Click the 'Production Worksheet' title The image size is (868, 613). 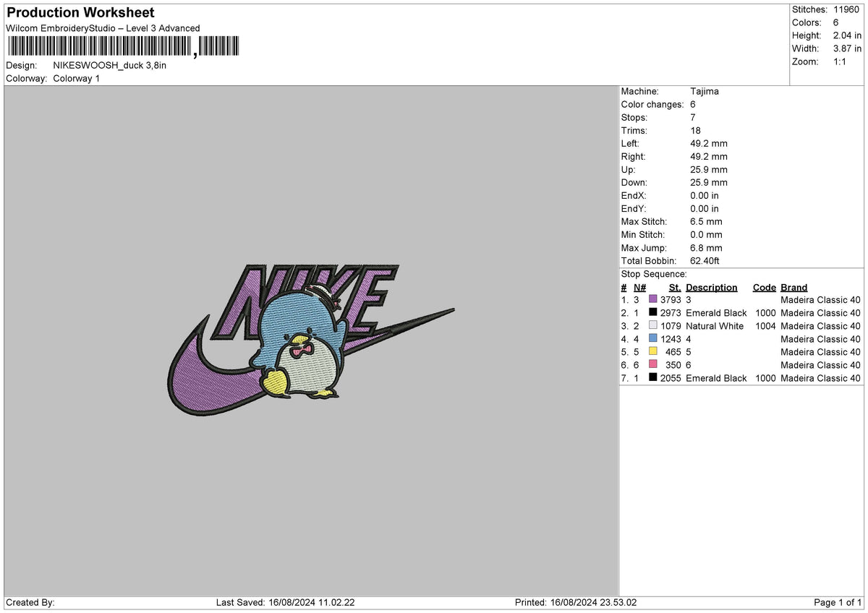tap(80, 13)
